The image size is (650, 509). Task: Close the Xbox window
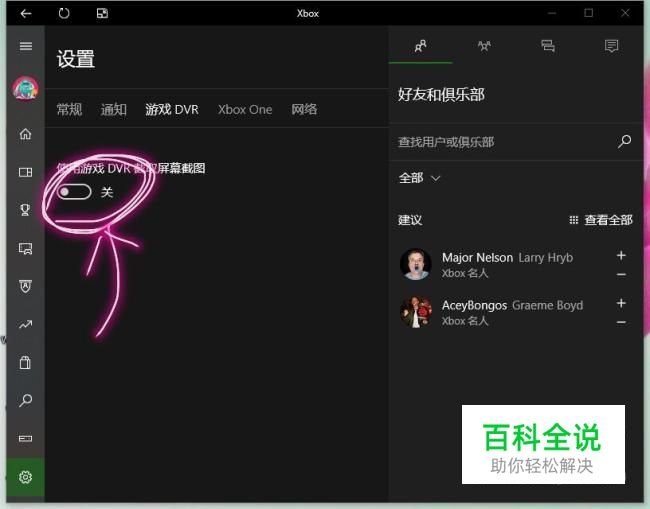(625, 13)
